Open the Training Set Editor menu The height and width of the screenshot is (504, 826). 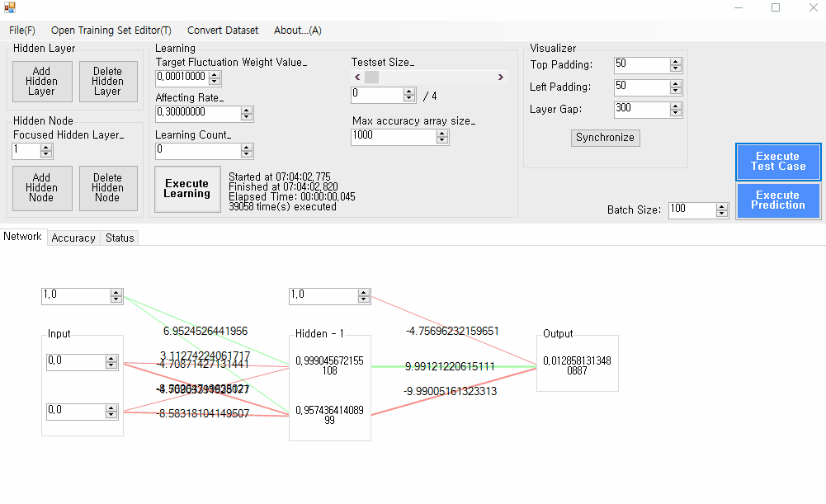point(111,31)
